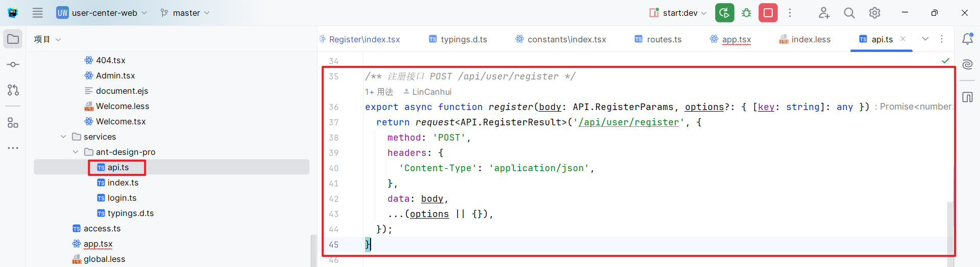Open Search Everywhere magnifier
This screenshot has width=980, height=267.
pos(849,13)
